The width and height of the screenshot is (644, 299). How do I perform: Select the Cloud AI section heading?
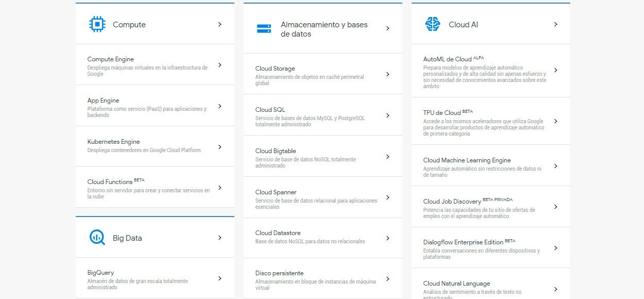463,25
